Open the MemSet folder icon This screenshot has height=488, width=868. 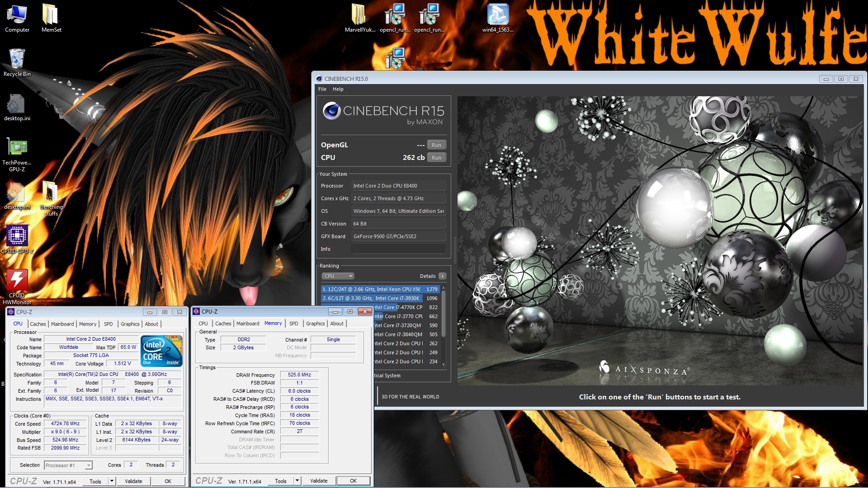coord(51,18)
